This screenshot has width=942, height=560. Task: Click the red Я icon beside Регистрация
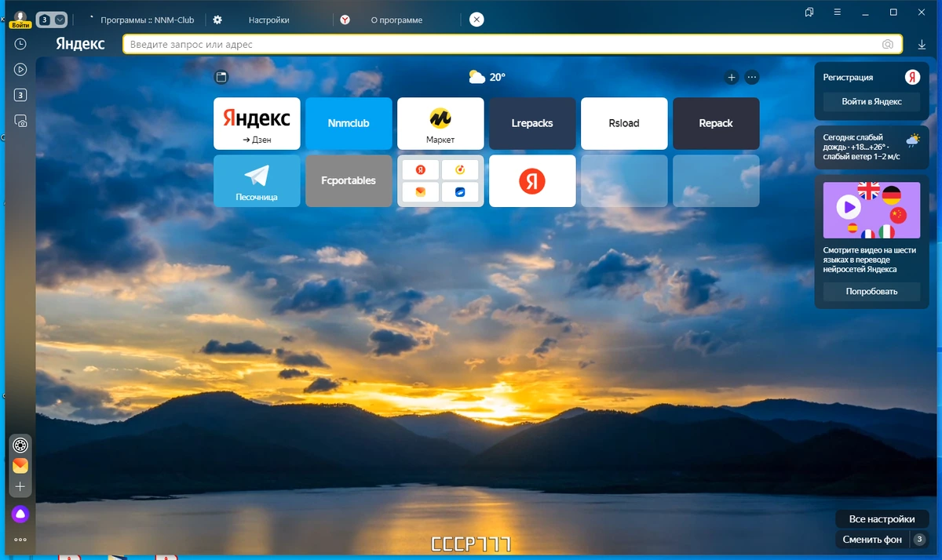(x=912, y=77)
